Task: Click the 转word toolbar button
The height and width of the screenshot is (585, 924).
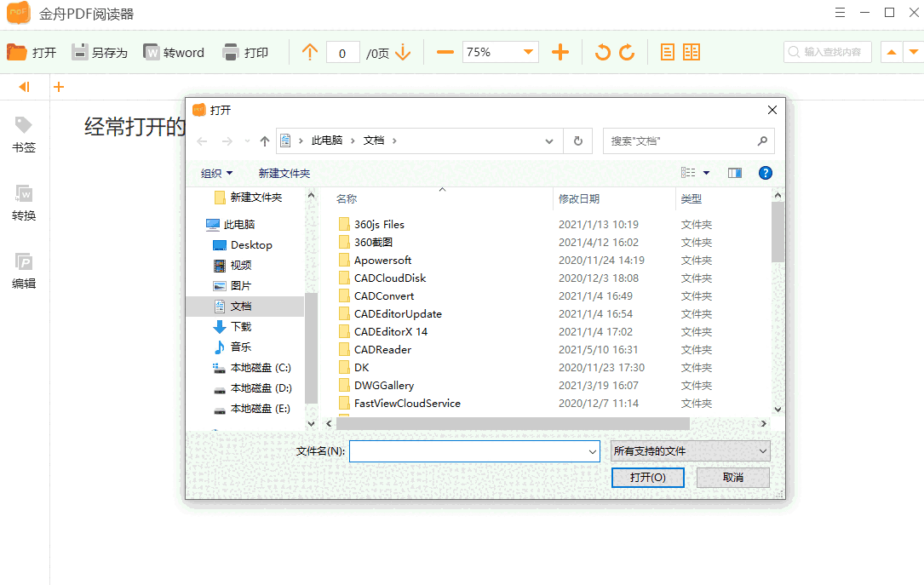Action: 174,53
